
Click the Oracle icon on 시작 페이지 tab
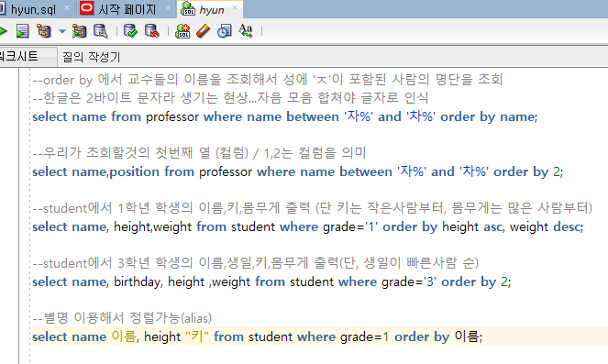pyautogui.click(x=86, y=8)
